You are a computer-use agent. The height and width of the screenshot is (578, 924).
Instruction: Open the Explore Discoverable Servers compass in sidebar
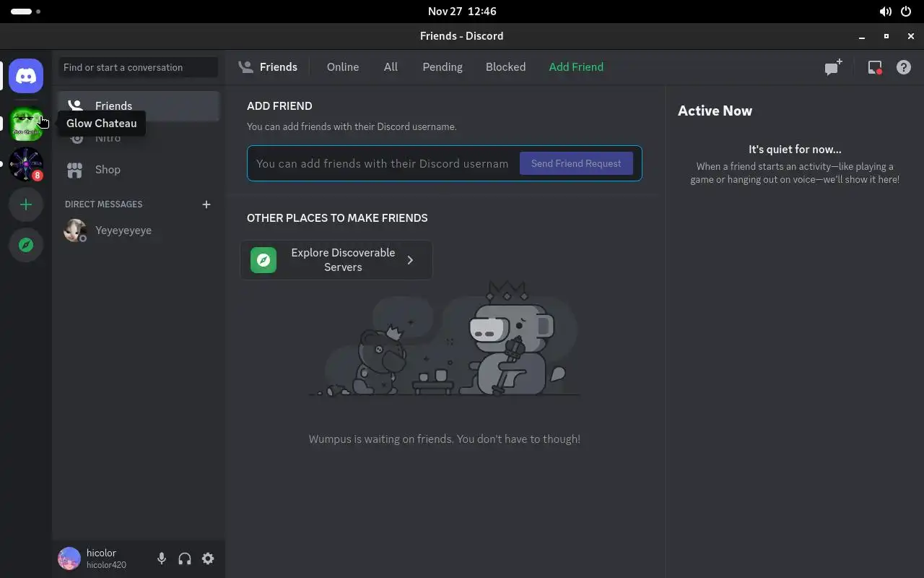tap(26, 245)
